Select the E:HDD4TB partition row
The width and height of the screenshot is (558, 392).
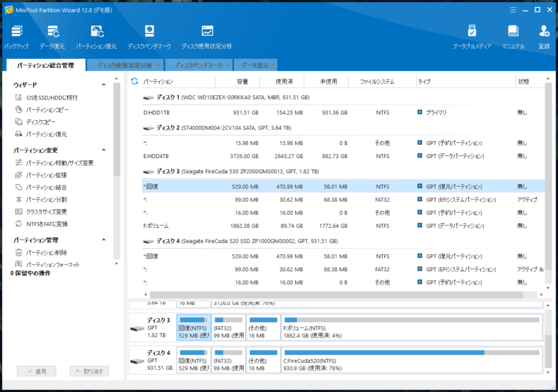(x=343, y=156)
